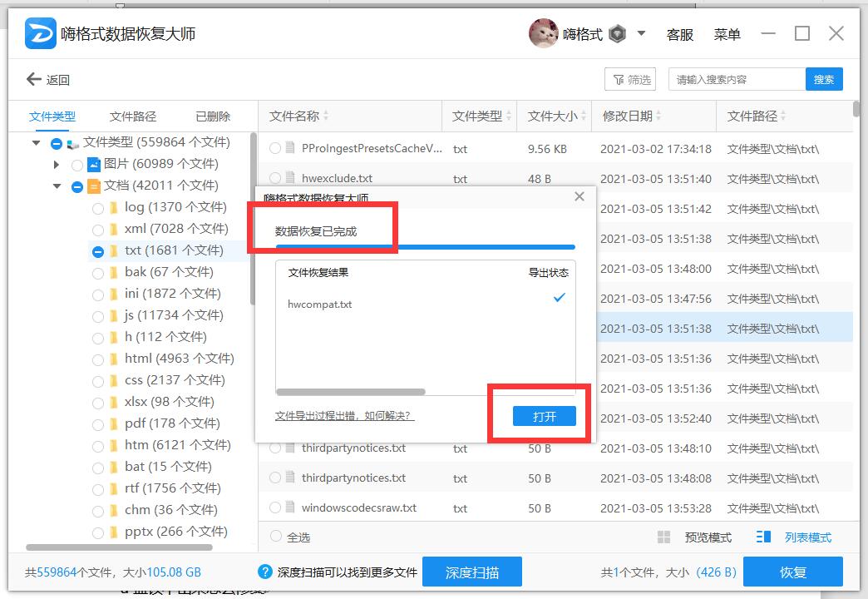Switch to the 已删除 tab
Screen dimensions: 868x599
(x=213, y=116)
